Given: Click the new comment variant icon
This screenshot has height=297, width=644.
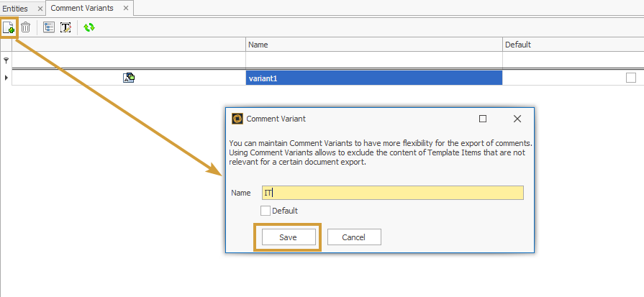Looking at the screenshot, I should [x=9, y=27].
